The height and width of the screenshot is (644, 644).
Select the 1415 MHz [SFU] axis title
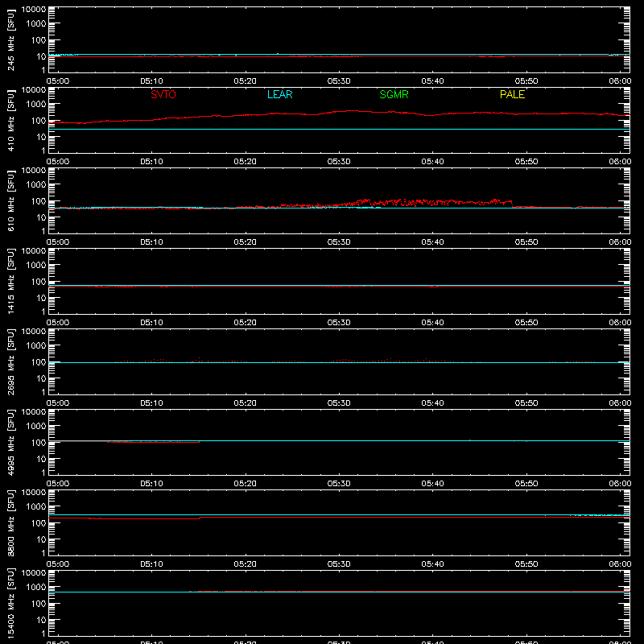point(11,281)
